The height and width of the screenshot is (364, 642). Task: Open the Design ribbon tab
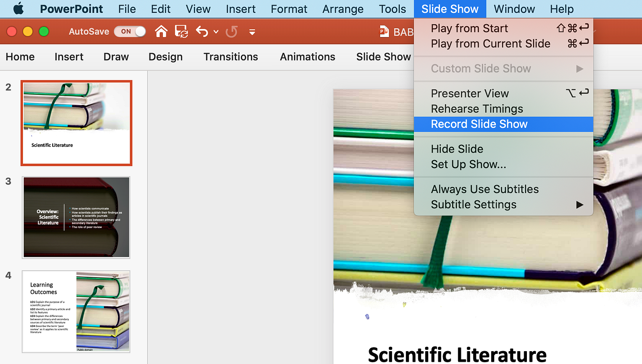[x=166, y=57]
